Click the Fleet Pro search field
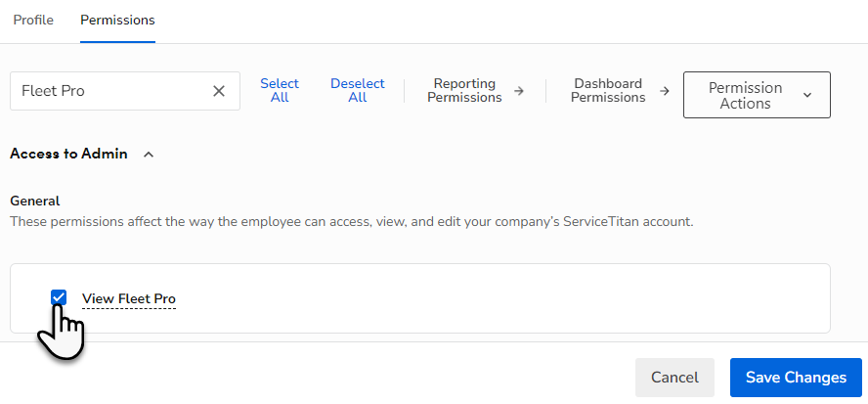Viewport: 868px width, 404px height. 125,91
